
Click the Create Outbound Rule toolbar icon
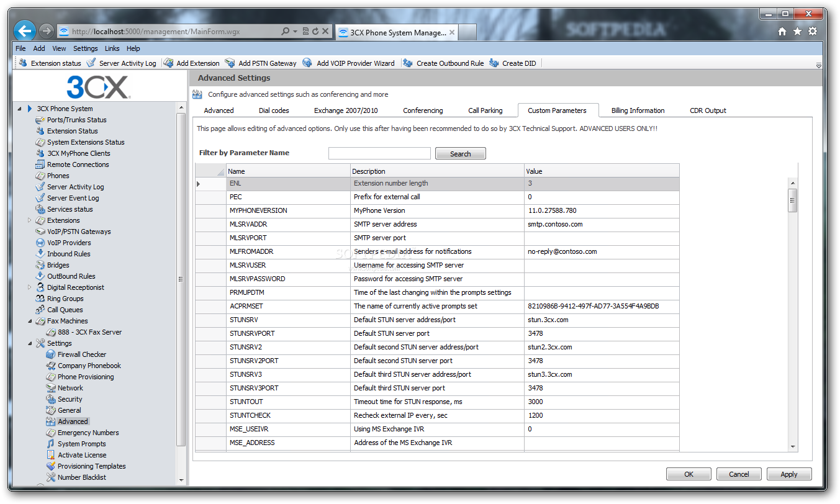(408, 63)
